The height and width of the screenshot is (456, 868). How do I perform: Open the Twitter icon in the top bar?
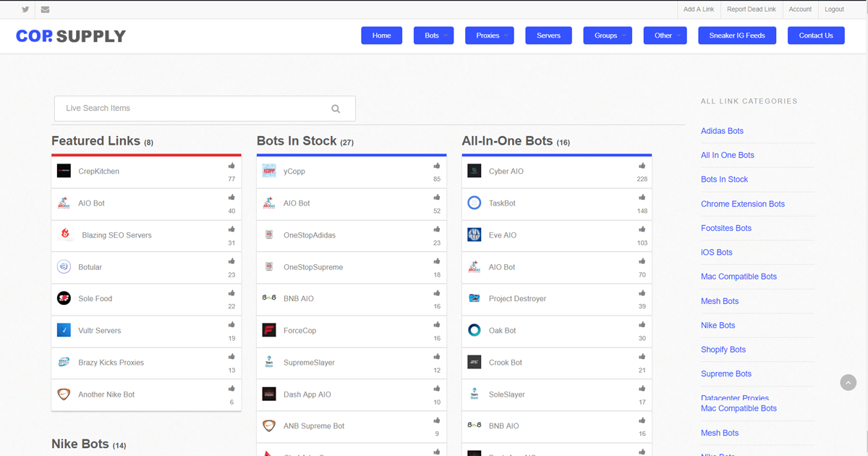click(26, 9)
